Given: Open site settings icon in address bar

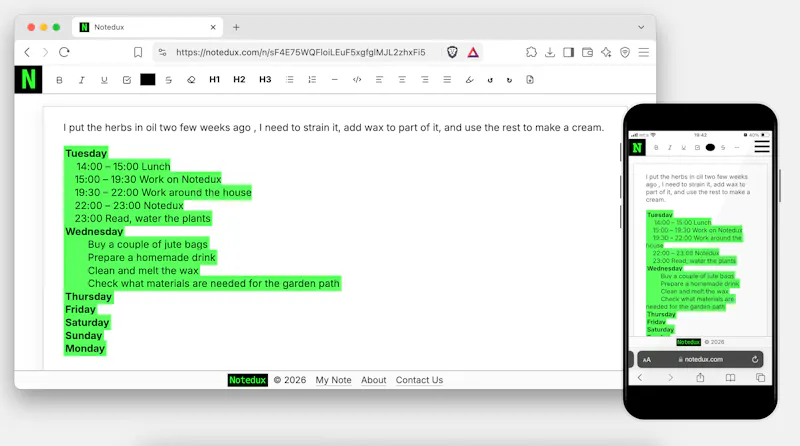Looking at the screenshot, I should pos(162,52).
